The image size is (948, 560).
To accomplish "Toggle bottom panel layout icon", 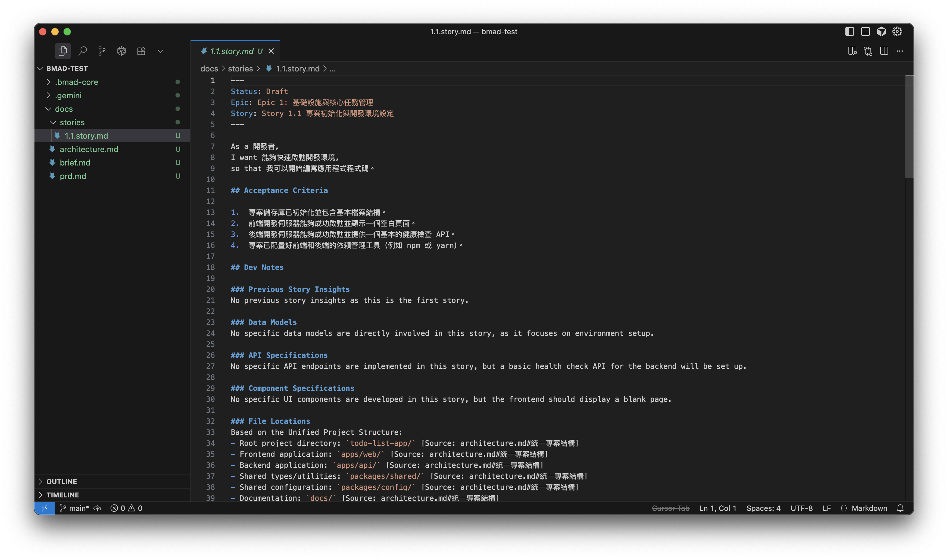I will (865, 32).
